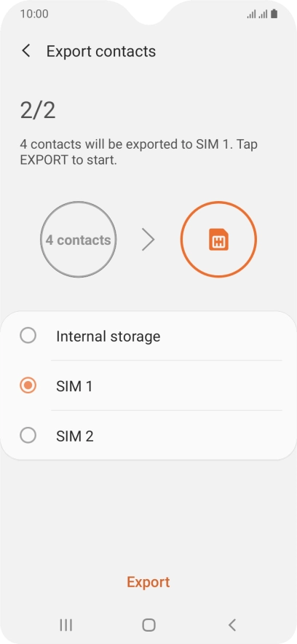This screenshot has width=297, height=644.
Task: Tap the 2/2 step indicator
Action: 37,110
